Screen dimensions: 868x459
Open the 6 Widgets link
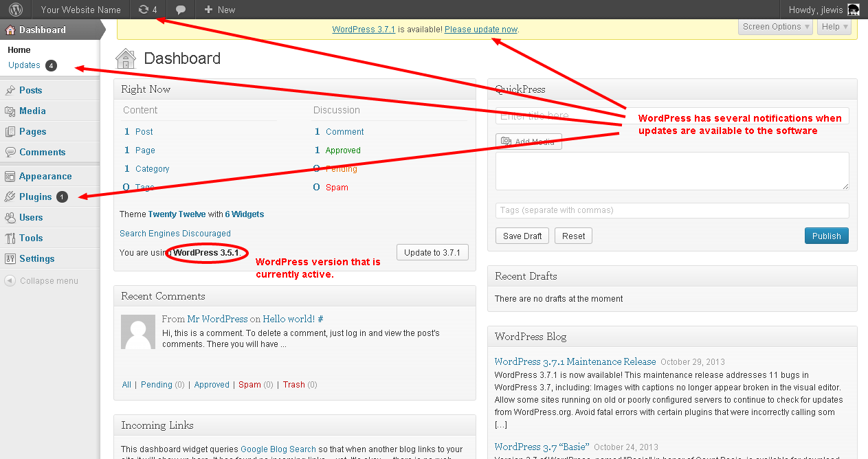[245, 214]
